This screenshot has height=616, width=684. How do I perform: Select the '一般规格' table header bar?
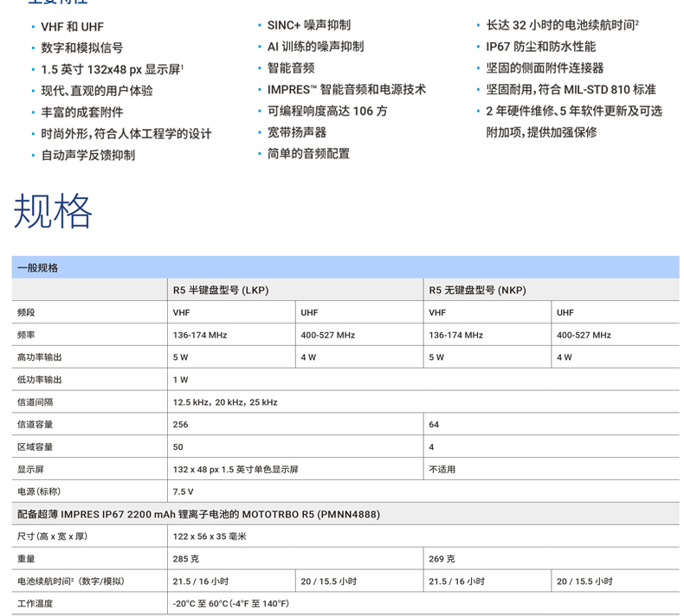pyautogui.click(x=345, y=267)
